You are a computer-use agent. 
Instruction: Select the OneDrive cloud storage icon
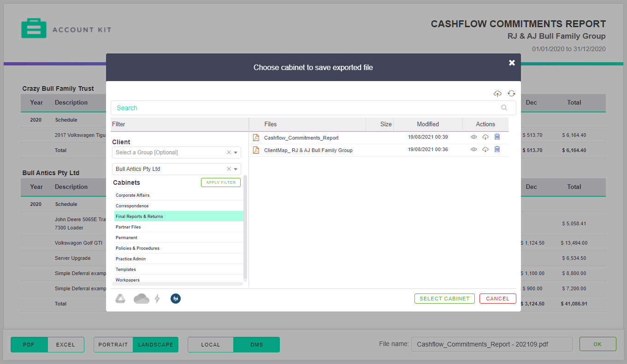pos(142,299)
